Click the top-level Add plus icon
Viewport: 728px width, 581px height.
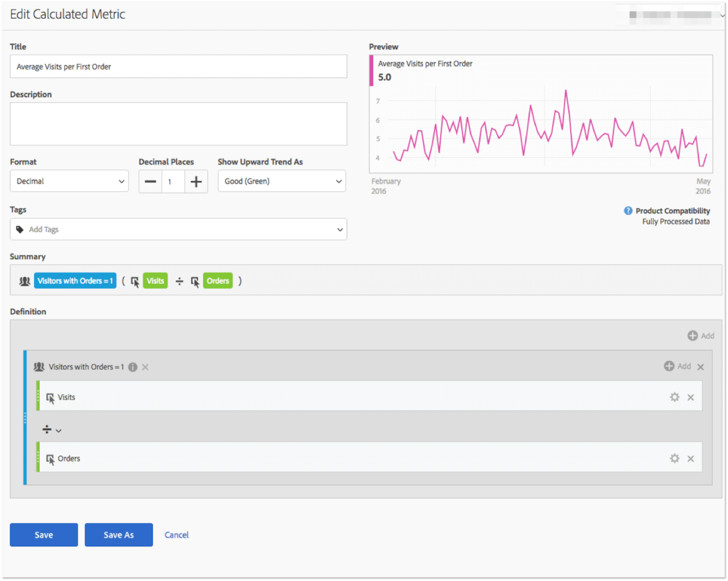click(693, 336)
